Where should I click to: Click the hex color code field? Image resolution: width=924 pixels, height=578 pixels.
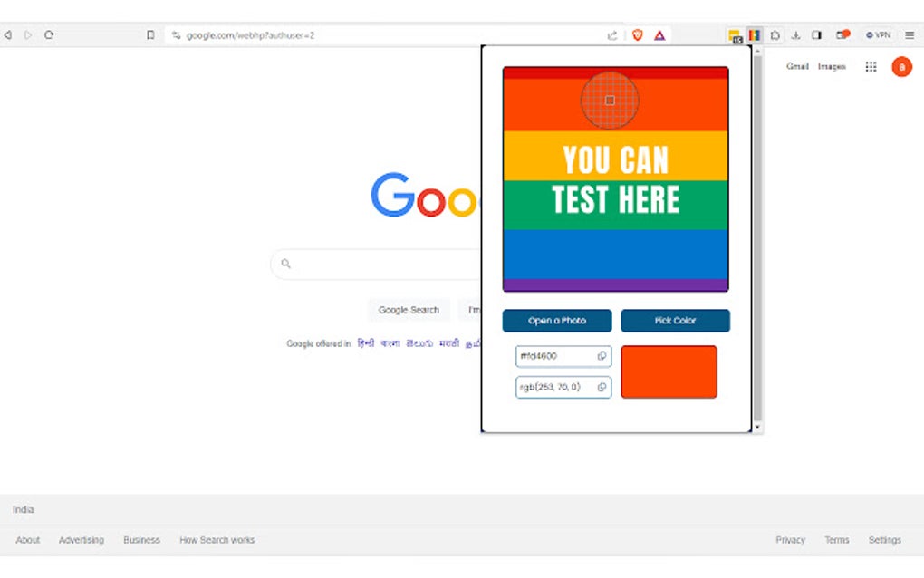563,356
